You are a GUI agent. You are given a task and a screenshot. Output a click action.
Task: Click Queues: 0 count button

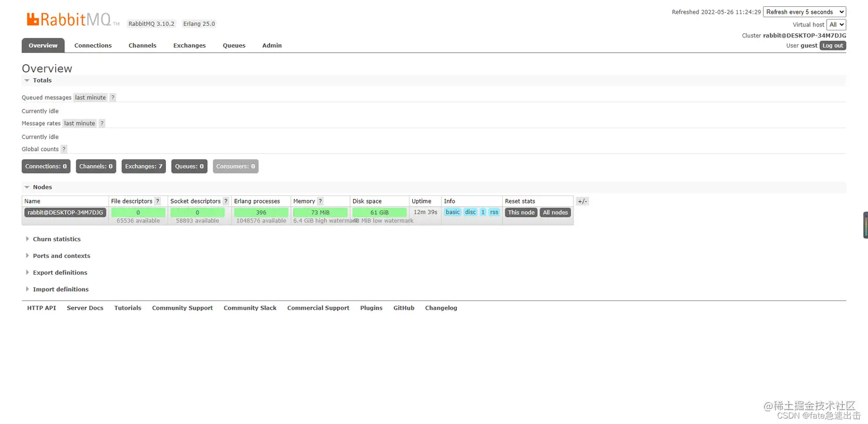pyautogui.click(x=189, y=167)
